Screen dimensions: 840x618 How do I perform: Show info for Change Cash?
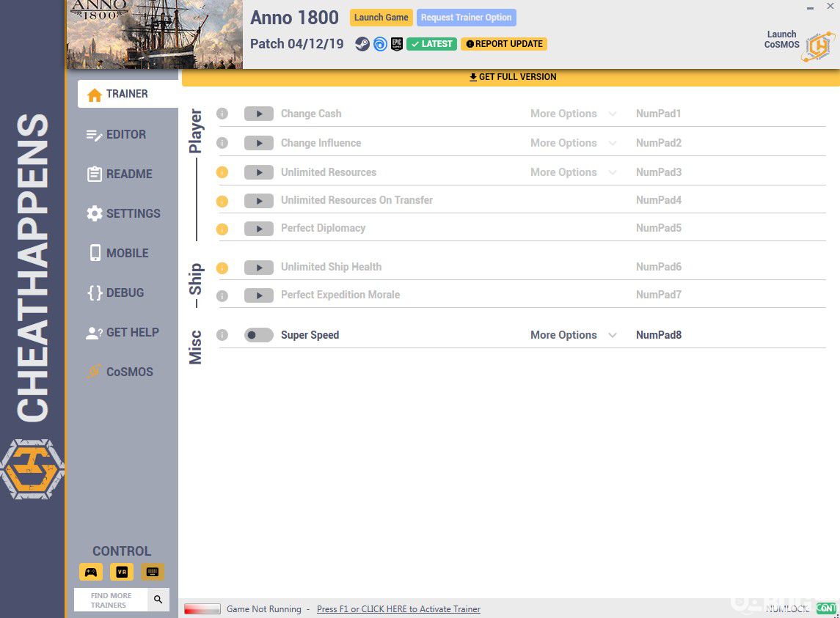222,114
